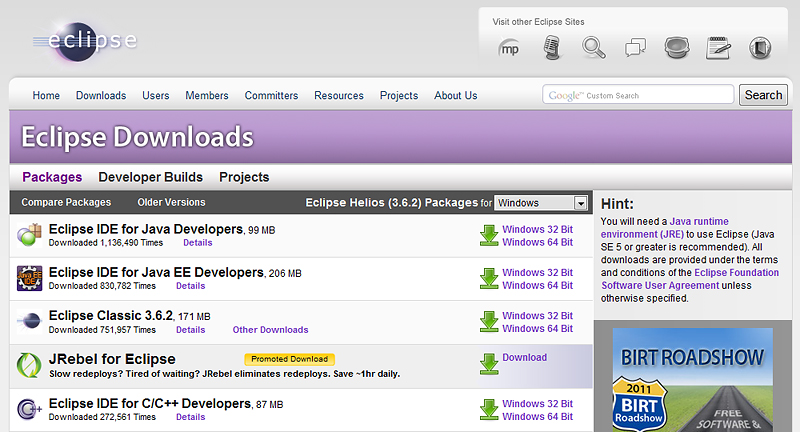Open Details for Java EE Developers package
Viewport: 800px width, 432px height.
[x=191, y=286]
